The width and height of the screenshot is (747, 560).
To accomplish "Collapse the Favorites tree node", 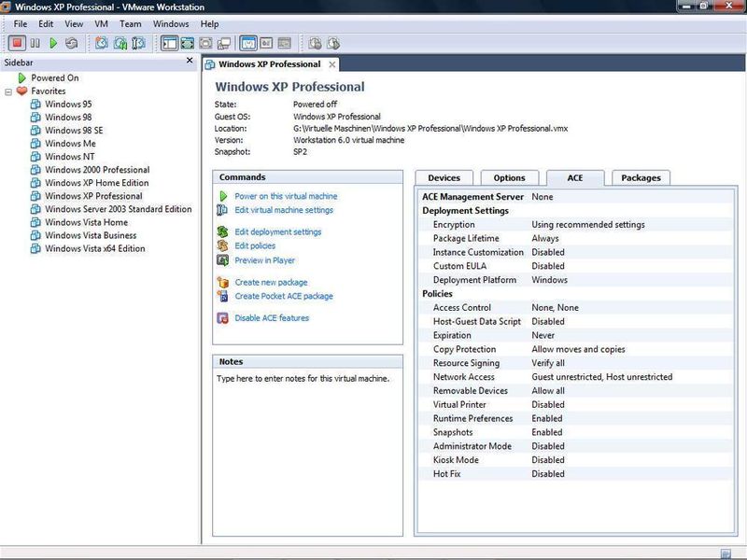I will tap(7, 91).
